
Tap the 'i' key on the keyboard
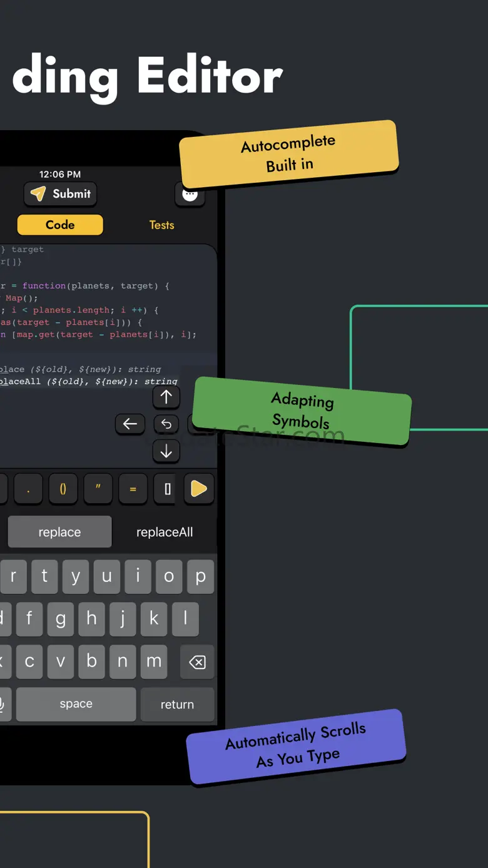tap(138, 576)
